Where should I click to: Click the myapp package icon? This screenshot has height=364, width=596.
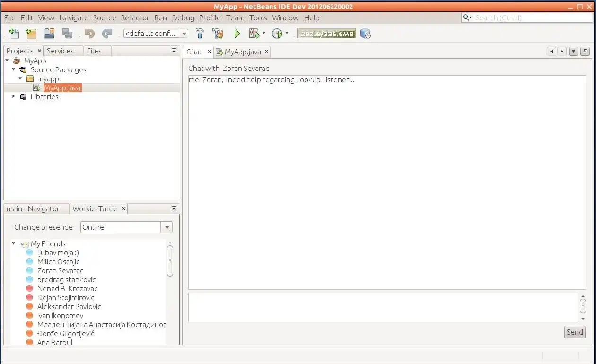[30, 78]
